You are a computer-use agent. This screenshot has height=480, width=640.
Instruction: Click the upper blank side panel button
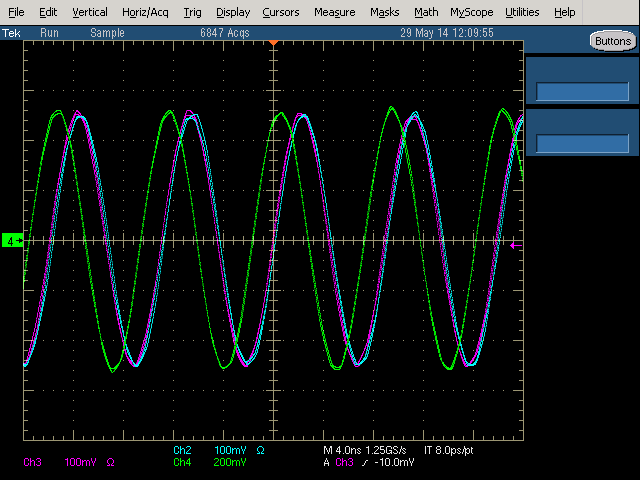[582, 79]
